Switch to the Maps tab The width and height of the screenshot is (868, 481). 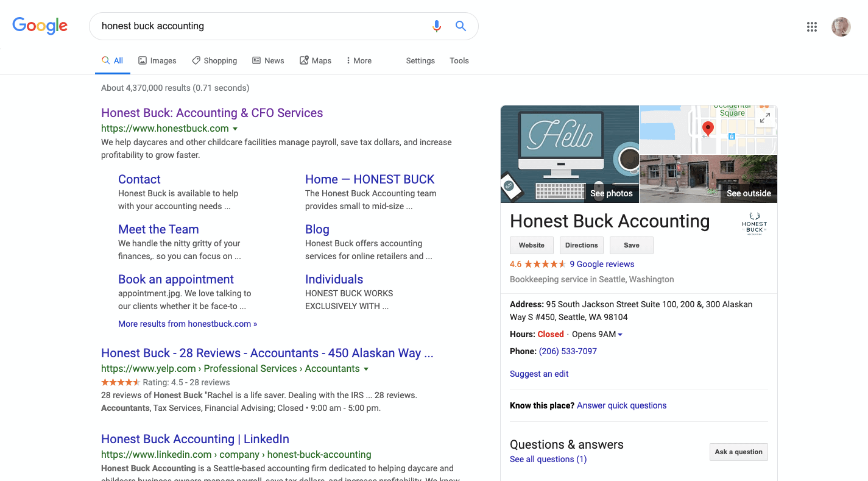pyautogui.click(x=316, y=61)
